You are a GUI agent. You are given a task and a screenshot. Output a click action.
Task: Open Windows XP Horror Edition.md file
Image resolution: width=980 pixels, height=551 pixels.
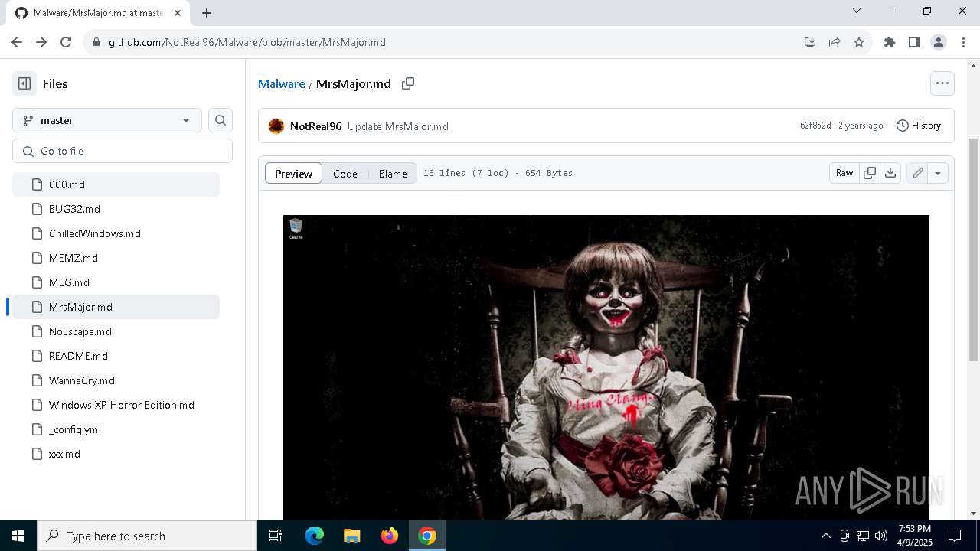[x=116, y=405]
